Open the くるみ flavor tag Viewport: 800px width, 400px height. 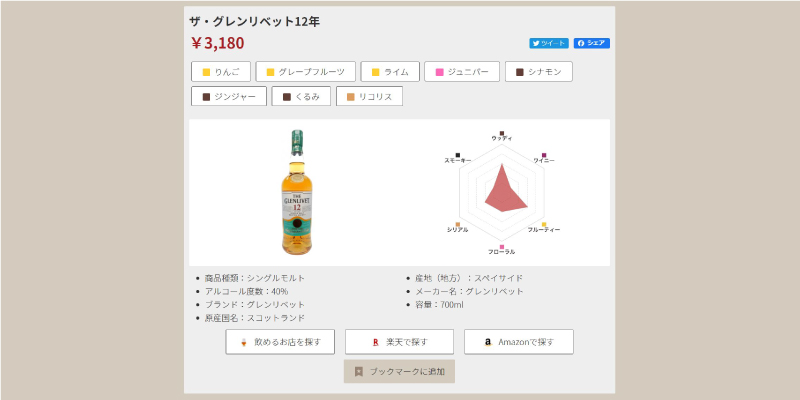(x=303, y=97)
